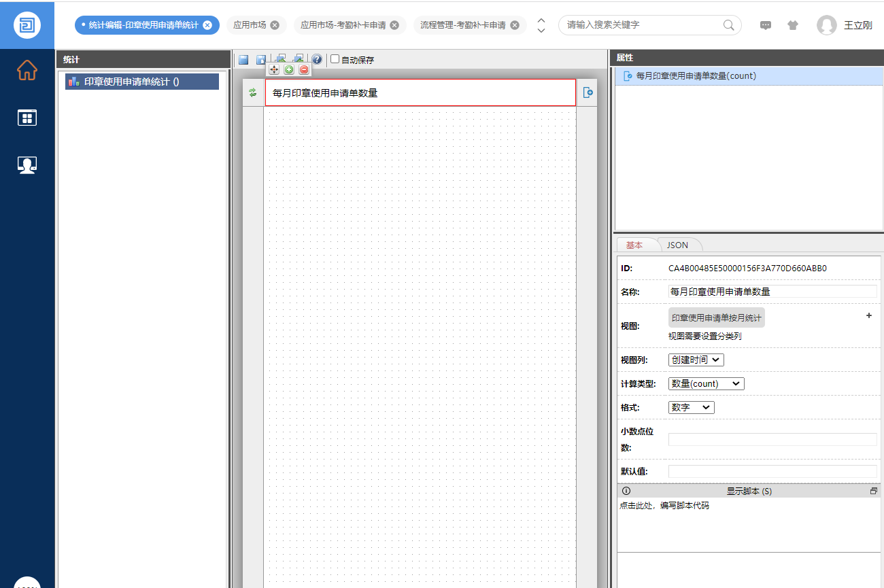The height and width of the screenshot is (588, 884).
Task: Select the 每月印章使用申请单数量 title block on canvas
Action: (420, 92)
